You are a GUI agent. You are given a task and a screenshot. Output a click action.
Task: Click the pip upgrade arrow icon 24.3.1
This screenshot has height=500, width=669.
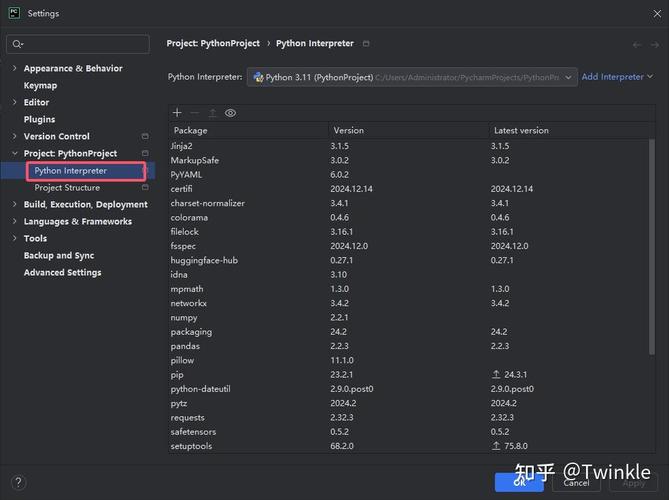(496, 374)
